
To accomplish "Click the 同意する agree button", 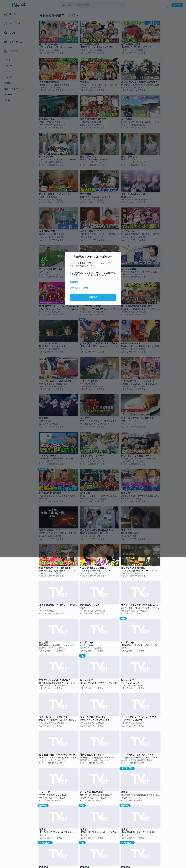I will 93,297.
